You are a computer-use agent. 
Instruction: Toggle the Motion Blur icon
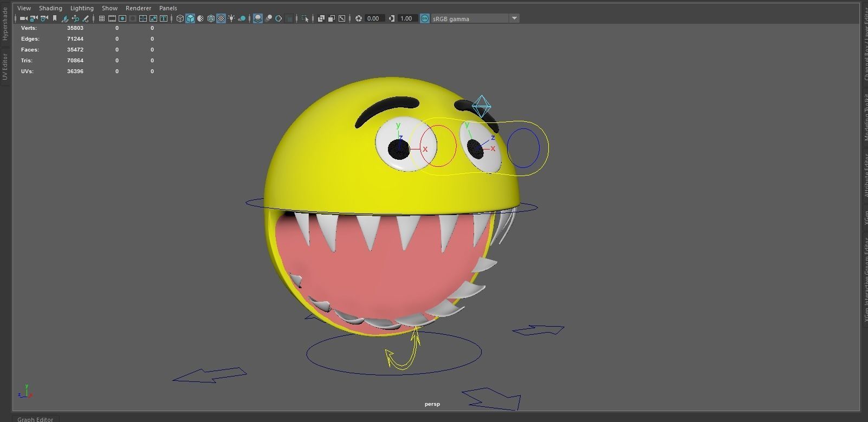pyautogui.click(x=268, y=18)
